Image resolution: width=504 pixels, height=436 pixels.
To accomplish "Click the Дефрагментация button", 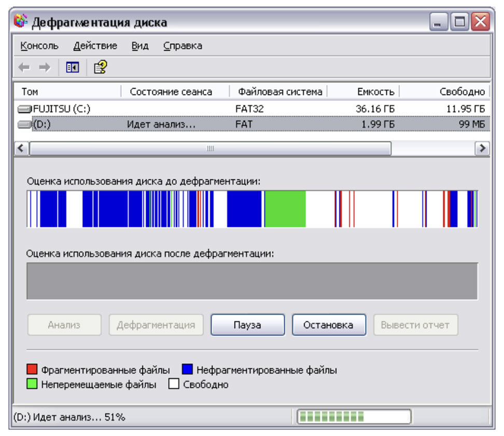I will (x=156, y=325).
